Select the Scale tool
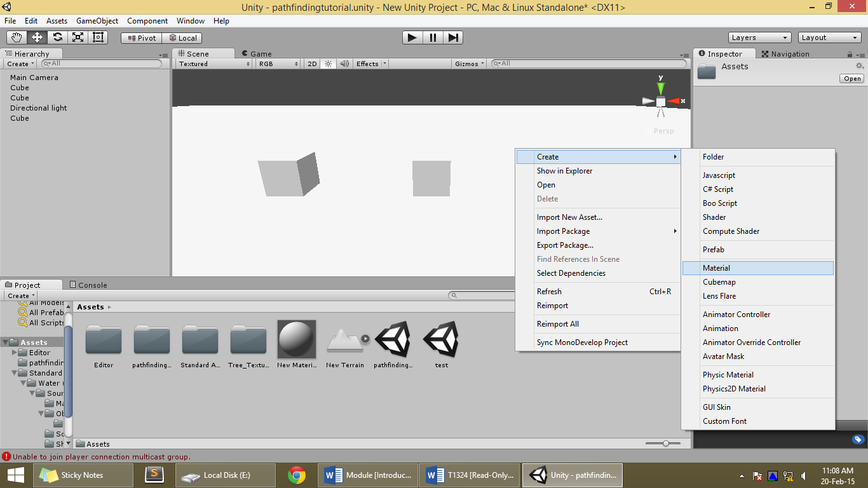 [x=77, y=37]
